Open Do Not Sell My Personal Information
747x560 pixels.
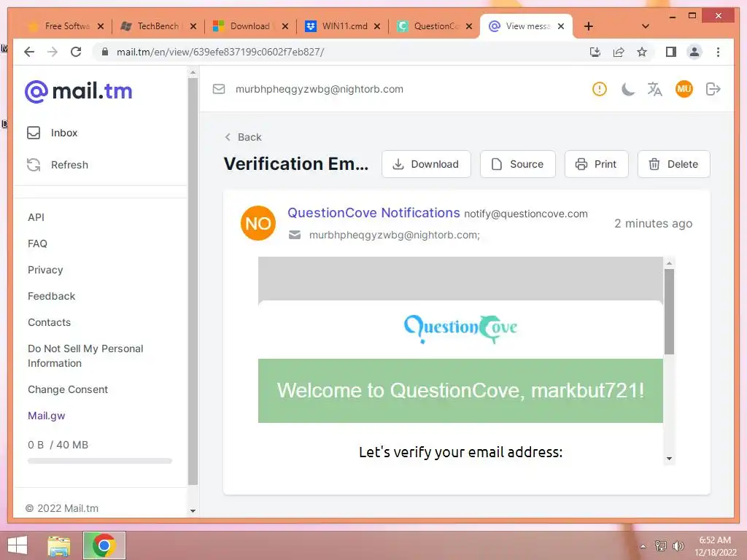[85, 356]
